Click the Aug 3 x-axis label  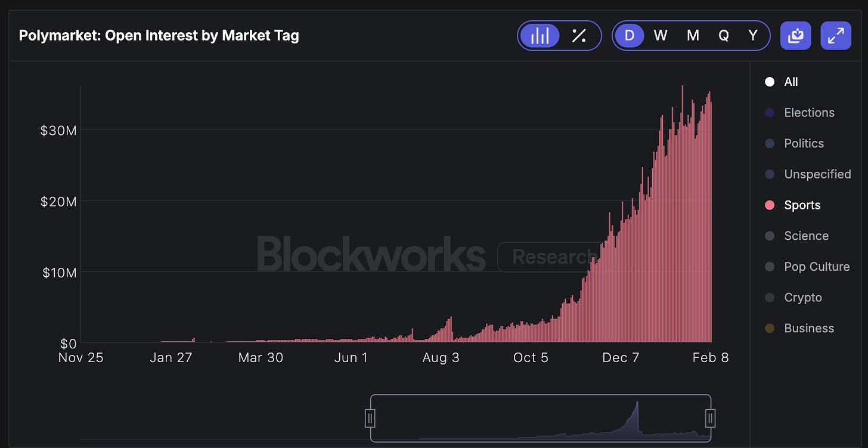point(441,357)
